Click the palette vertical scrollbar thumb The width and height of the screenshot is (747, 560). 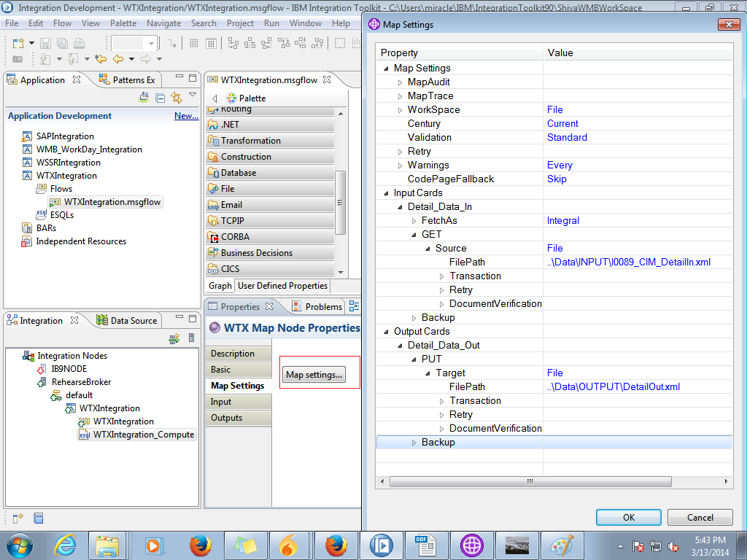340,203
